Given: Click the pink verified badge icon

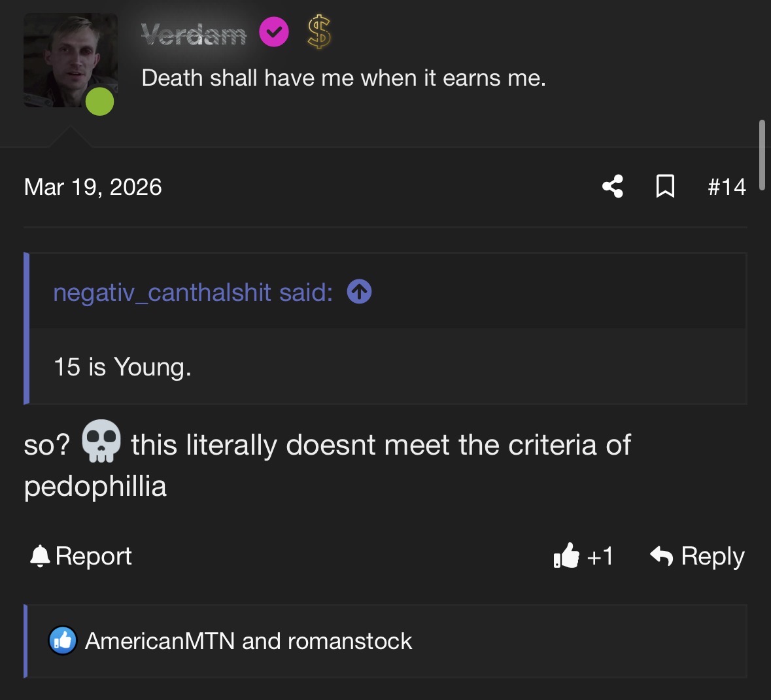Looking at the screenshot, I should pos(274,33).
